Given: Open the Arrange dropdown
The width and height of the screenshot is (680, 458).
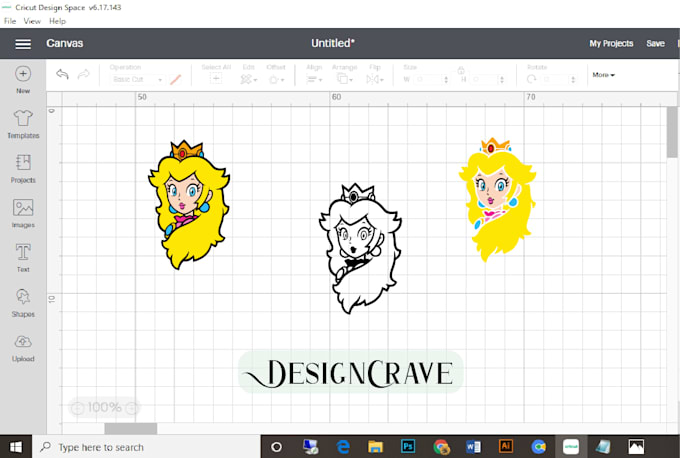Looking at the screenshot, I should pos(345,79).
